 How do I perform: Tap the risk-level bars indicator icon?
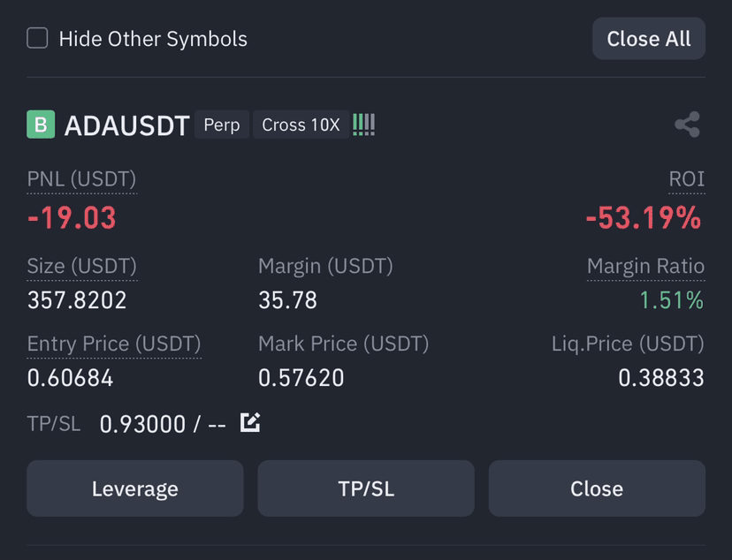point(363,125)
